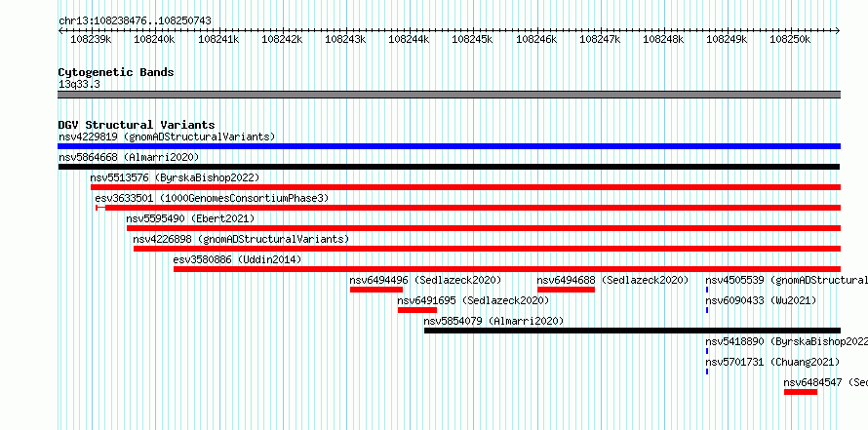Viewport: 868px width, 430px height.
Task: Click the 108243k ruler tick label
Action: (x=345, y=39)
